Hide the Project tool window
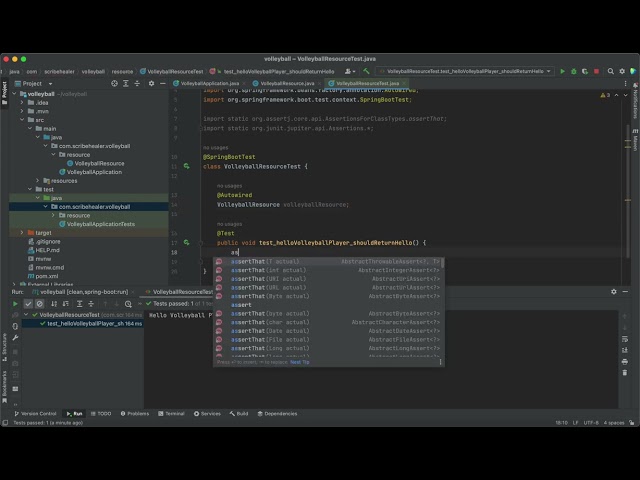Screen dimensions: 640x480 coord(162,83)
